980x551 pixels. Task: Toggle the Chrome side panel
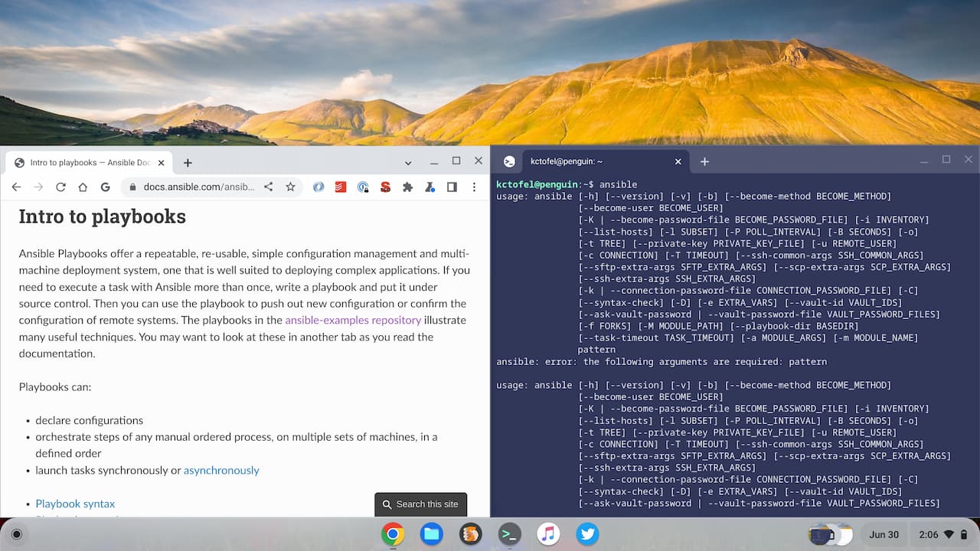pos(452,187)
